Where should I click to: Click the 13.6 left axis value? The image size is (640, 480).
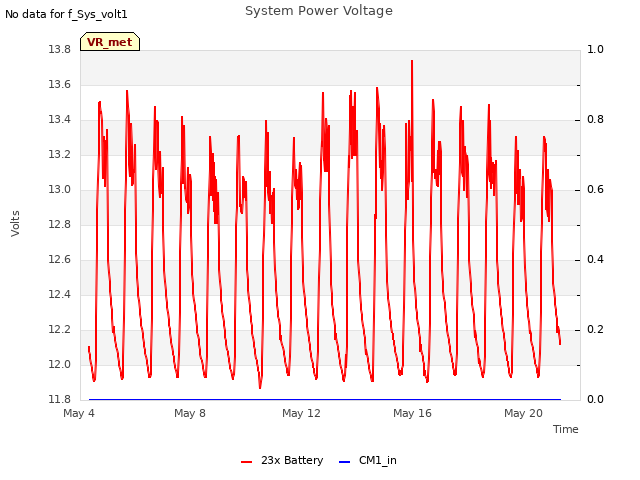pos(60,84)
